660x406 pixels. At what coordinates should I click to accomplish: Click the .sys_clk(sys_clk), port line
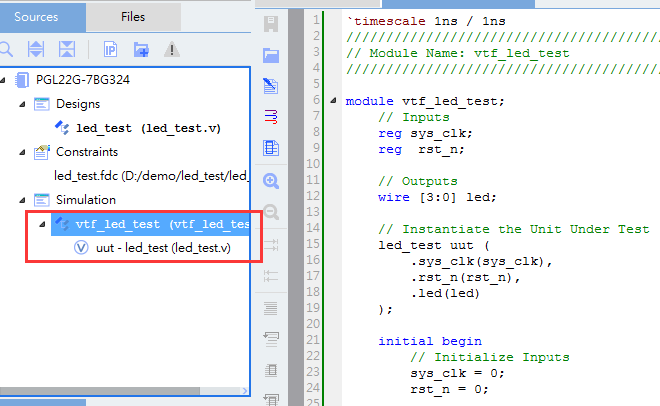481,261
